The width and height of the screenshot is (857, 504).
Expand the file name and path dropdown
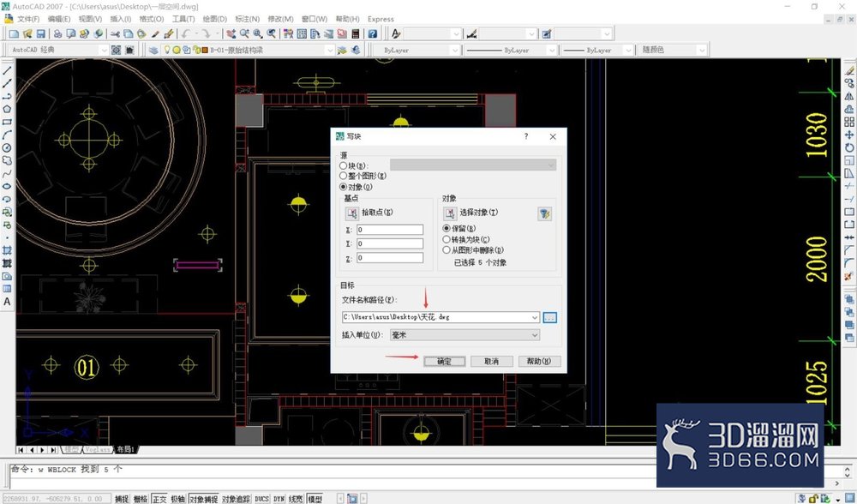pyautogui.click(x=534, y=317)
